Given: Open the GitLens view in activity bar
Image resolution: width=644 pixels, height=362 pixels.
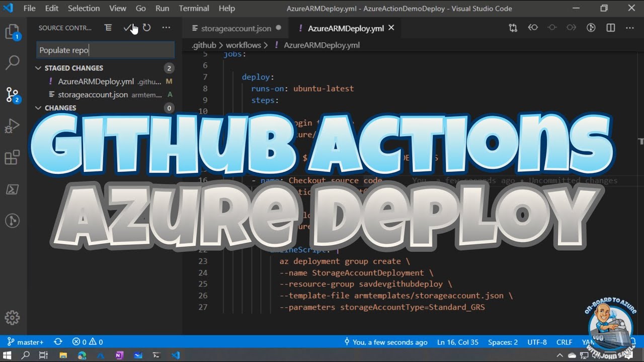Looking at the screenshot, I should pos(12,220).
